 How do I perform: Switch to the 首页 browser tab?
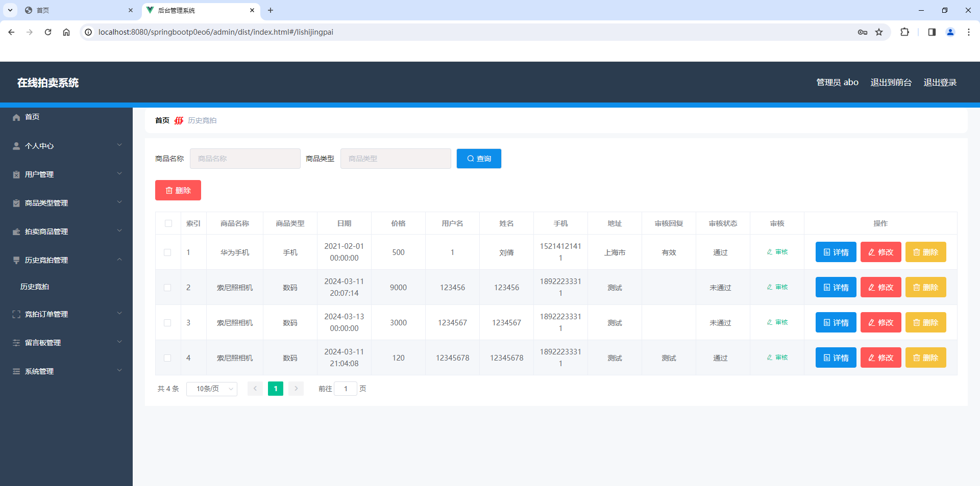(79, 10)
